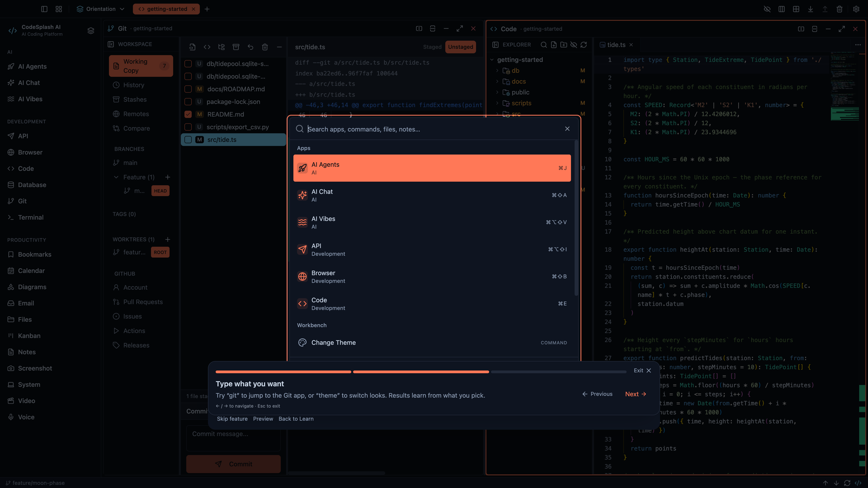
Task: Open the Orientation workspace dropdown
Action: click(101, 9)
